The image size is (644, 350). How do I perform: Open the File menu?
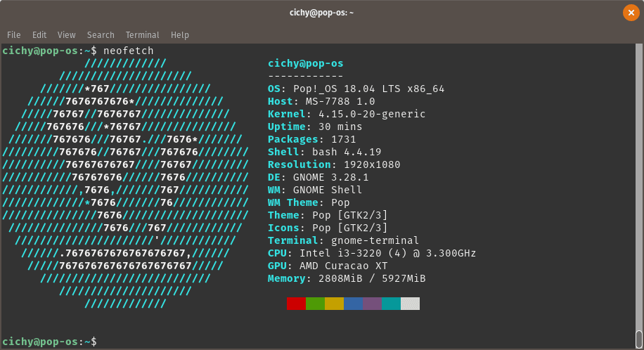click(13, 35)
